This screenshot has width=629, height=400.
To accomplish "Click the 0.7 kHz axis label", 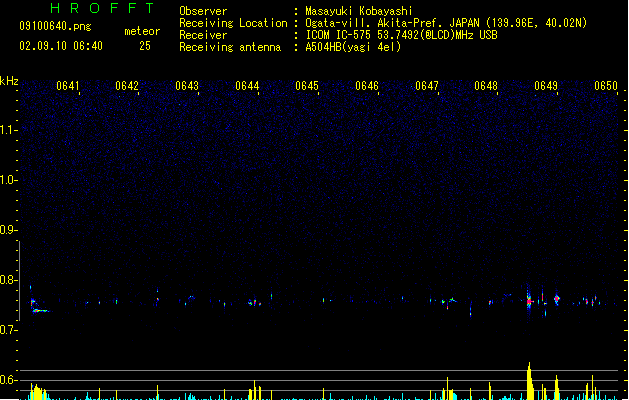I will tap(8, 330).
